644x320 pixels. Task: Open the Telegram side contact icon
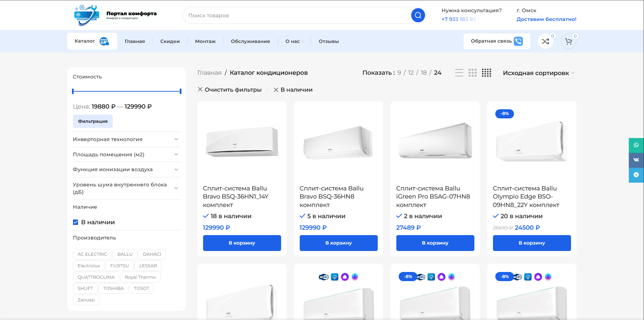pos(636,175)
